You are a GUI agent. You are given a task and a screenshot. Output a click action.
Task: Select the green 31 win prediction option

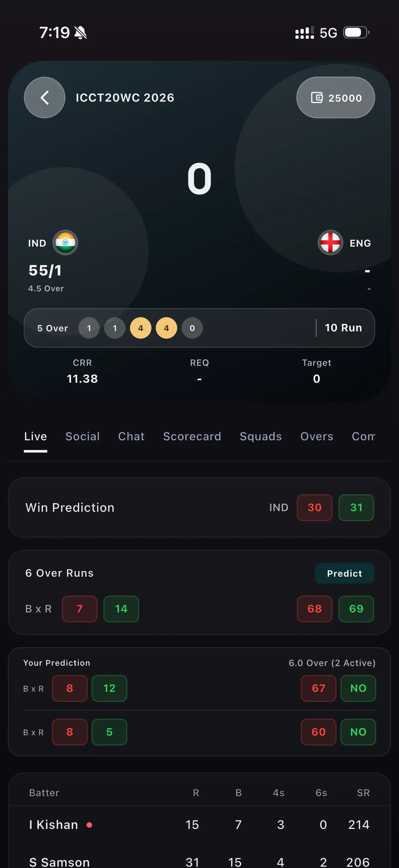point(356,507)
